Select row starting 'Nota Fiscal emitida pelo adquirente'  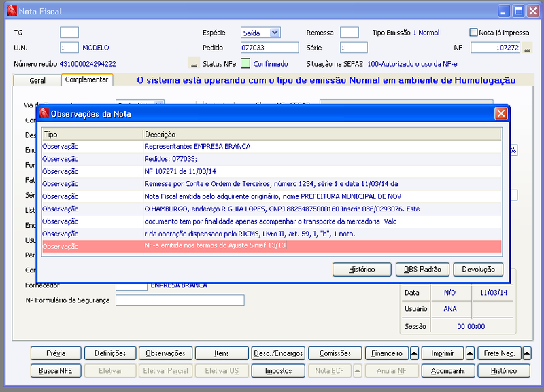[271, 196]
